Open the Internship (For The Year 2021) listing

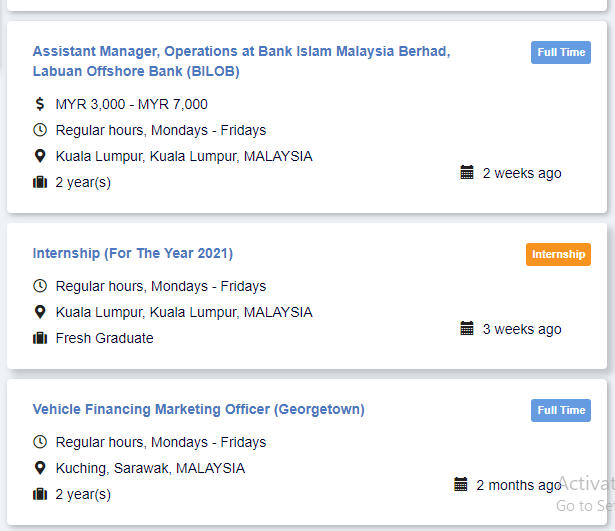click(x=133, y=253)
